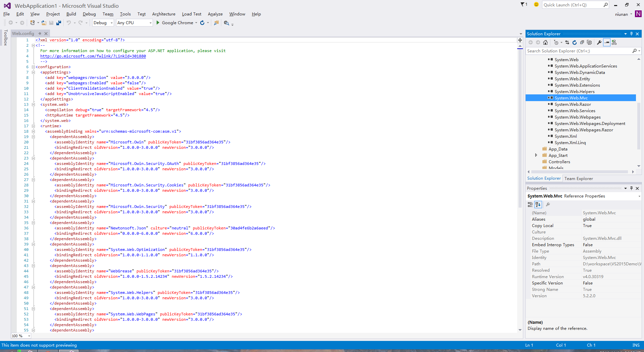Close the Web.config tab
The image size is (644, 352).
point(46,34)
